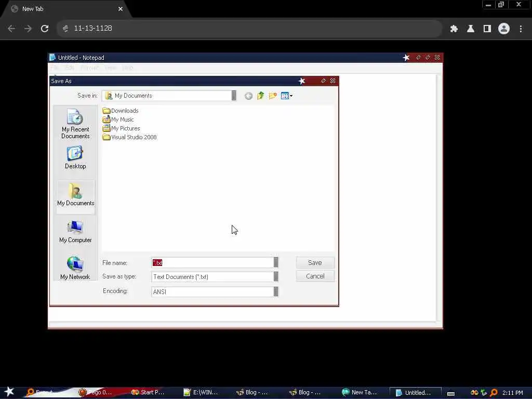Select Desktop in the places bar

click(75, 157)
